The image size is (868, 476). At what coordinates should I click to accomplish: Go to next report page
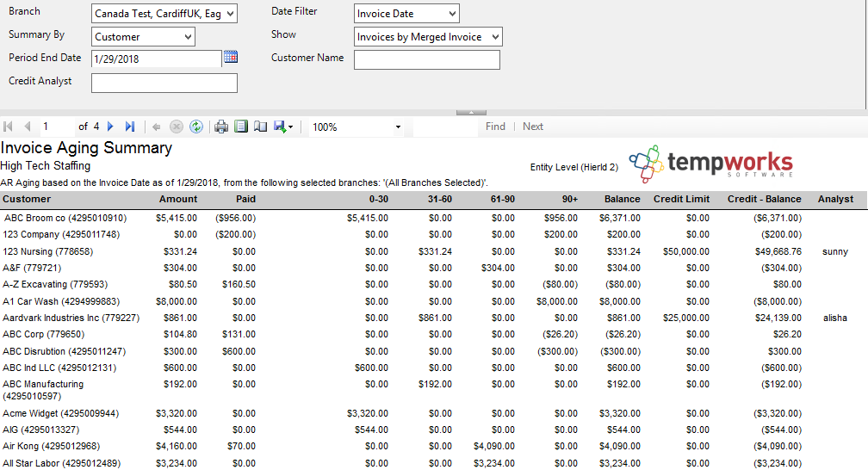tap(110, 127)
